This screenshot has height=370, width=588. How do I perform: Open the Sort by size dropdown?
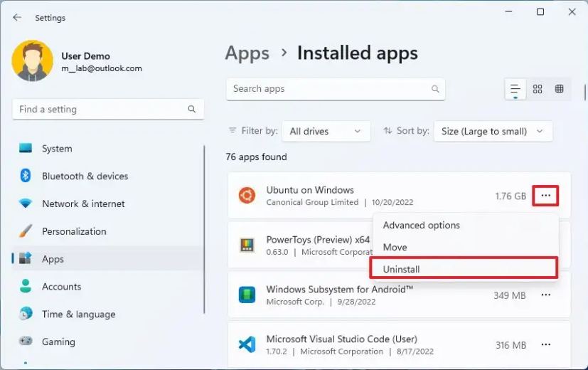point(493,131)
